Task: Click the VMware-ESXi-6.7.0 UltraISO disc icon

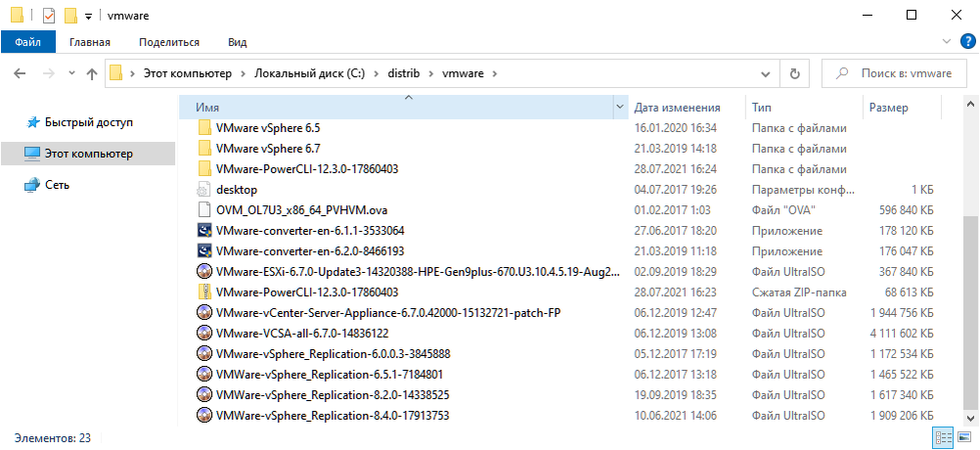Action: (204, 272)
